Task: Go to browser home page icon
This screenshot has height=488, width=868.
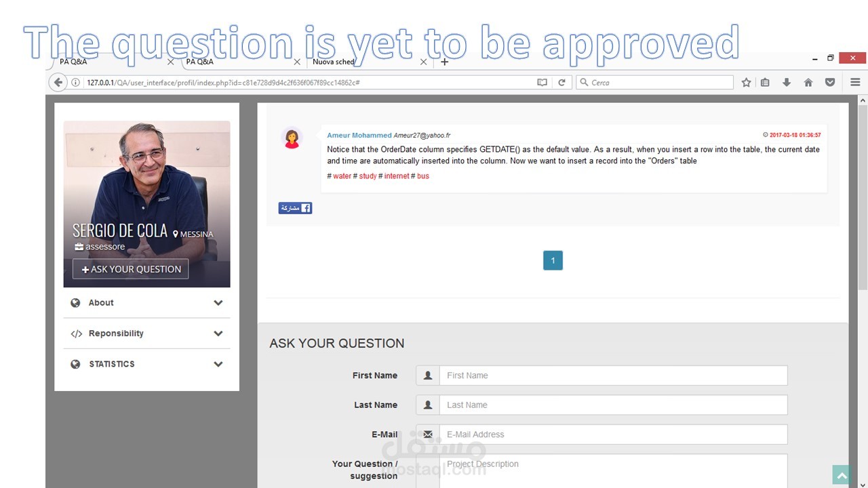Action: (x=808, y=83)
